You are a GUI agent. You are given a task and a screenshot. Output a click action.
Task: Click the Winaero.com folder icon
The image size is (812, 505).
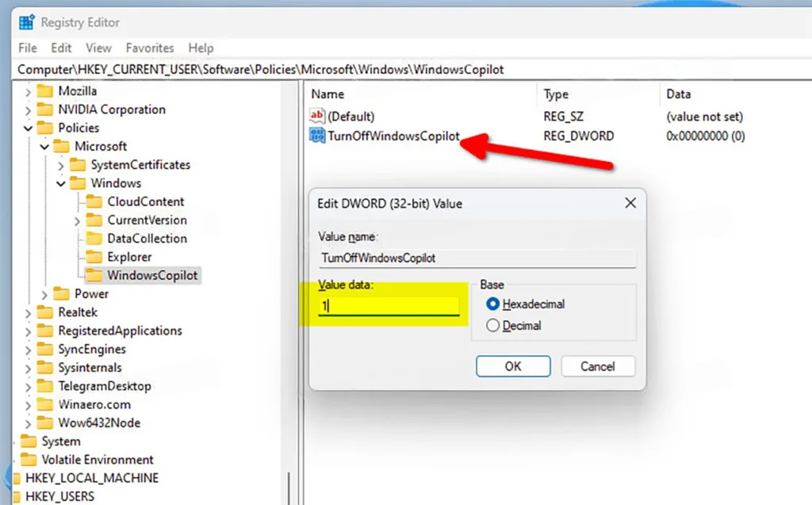tap(45, 404)
